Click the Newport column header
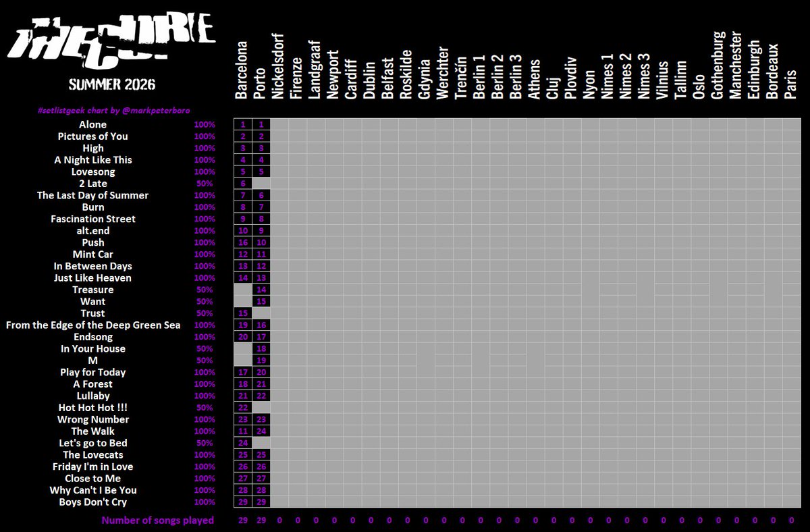This screenshot has height=532, width=810. pos(333,74)
